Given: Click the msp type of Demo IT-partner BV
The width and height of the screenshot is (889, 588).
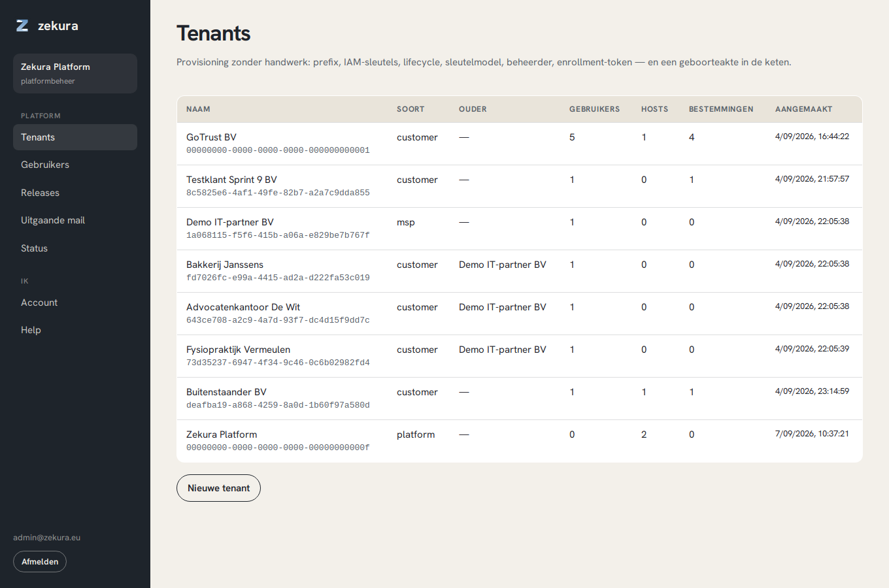Looking at the screenshot, I should pos(406,223).
